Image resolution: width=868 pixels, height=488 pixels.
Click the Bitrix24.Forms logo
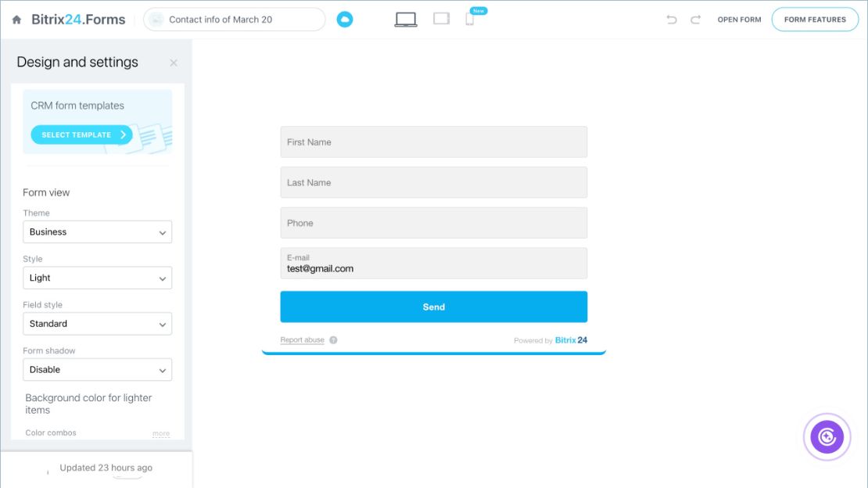[78, 20]
